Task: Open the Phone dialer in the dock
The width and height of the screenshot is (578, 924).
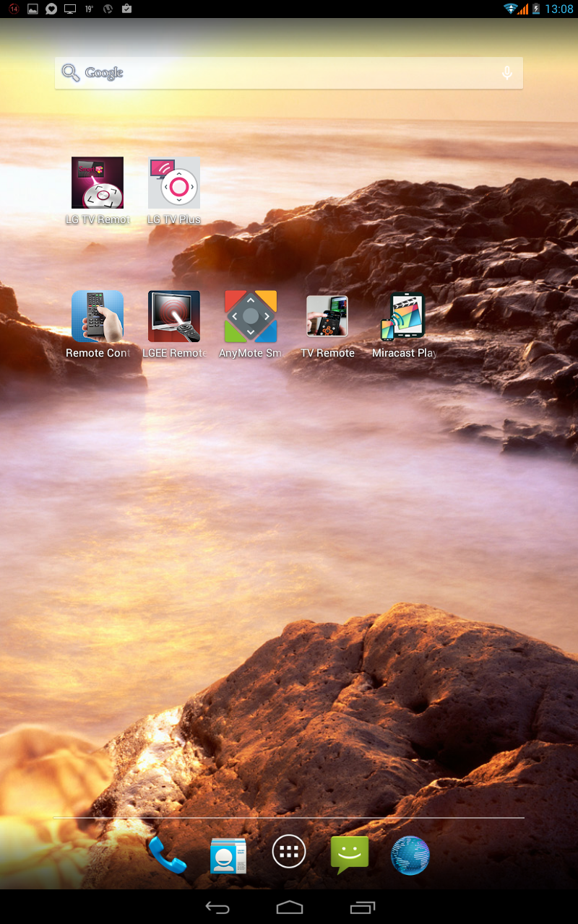Action: (167, 855)
